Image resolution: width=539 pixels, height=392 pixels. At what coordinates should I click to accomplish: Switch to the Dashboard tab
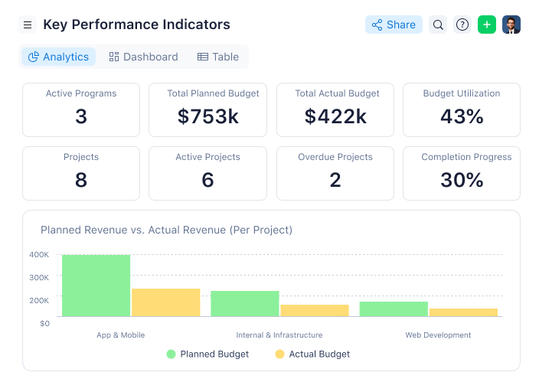click(143, 57)
